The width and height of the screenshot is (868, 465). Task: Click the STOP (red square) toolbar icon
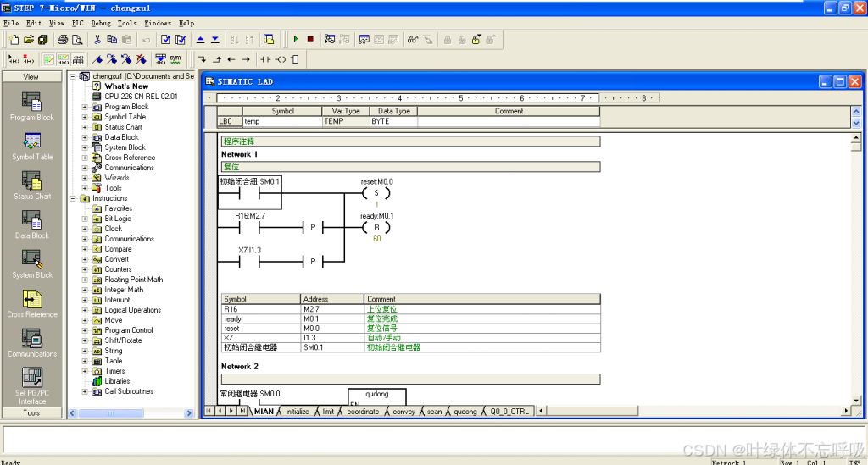coord(310,39)
